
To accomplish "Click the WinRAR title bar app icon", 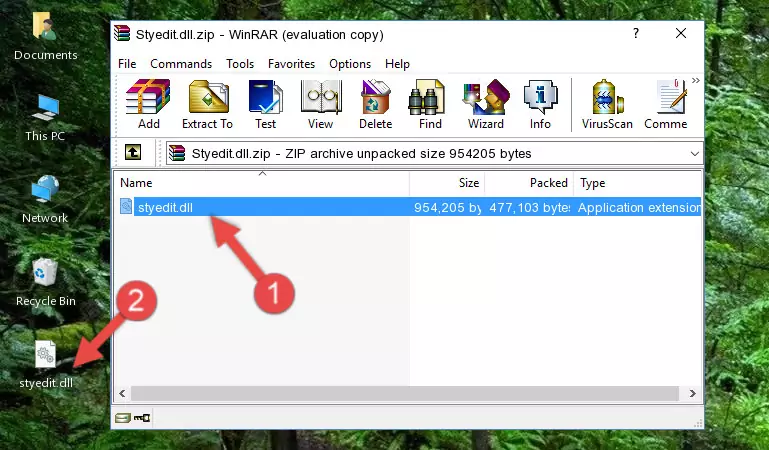I will pos(123,33).
